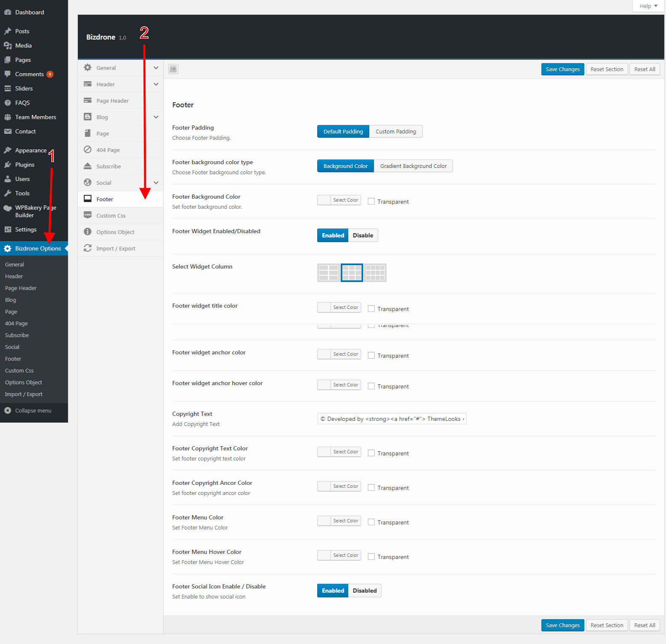Expand the Header section chevron
The height and width of the screenshot is (644, 666).
pyautogui.click(x=156, y=84)
